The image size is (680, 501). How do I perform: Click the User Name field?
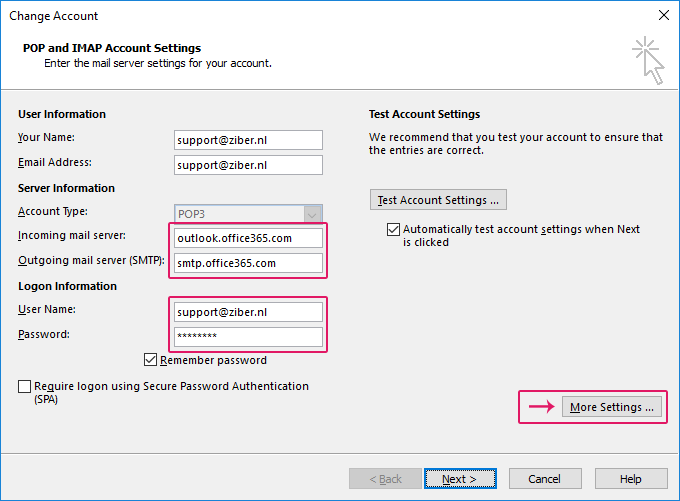248,312
